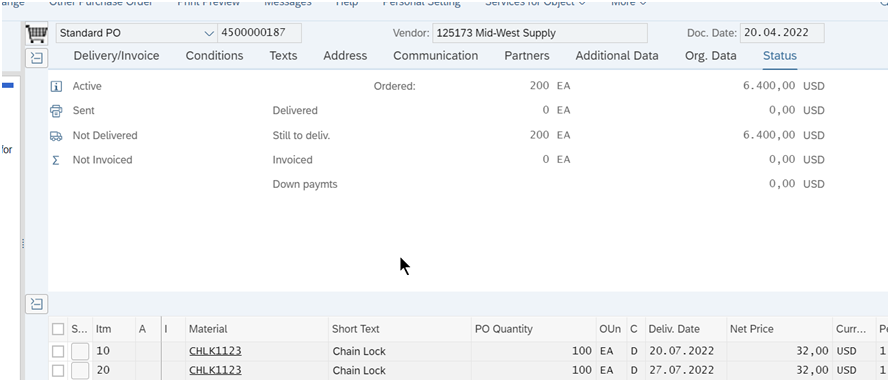Click the Doc. Date field
The width and height of the screenshot is (890, 382).
782,33
